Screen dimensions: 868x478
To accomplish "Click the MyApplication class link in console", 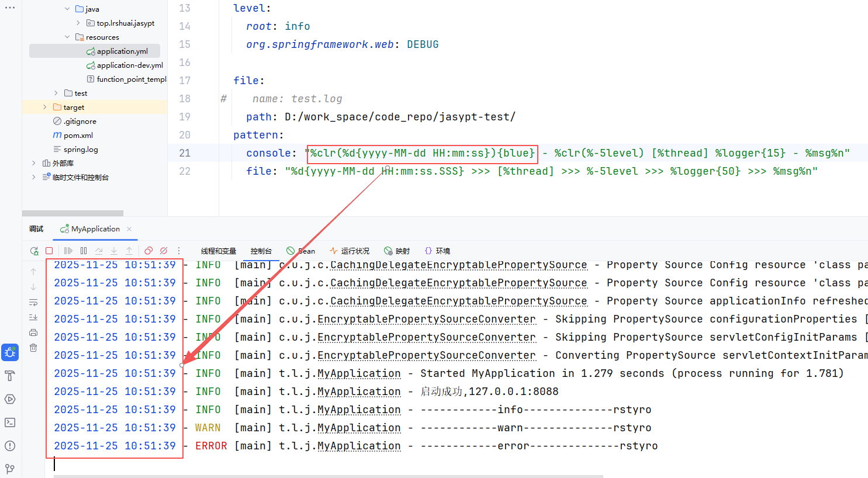I will point(359,373).
